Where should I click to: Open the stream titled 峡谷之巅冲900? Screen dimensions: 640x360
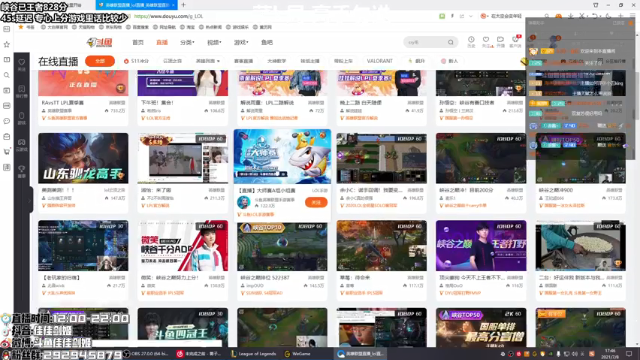(557, 190)
